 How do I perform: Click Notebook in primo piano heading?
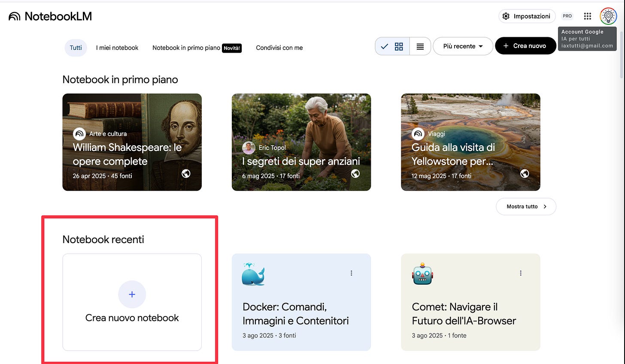click(120, 79)
